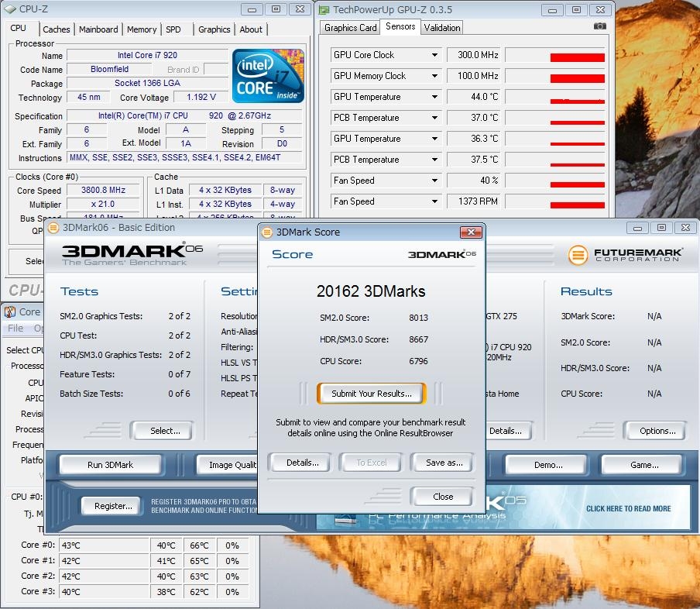Click the GPU Memory Clock red graph
The image size is (700, 609).
577,78
